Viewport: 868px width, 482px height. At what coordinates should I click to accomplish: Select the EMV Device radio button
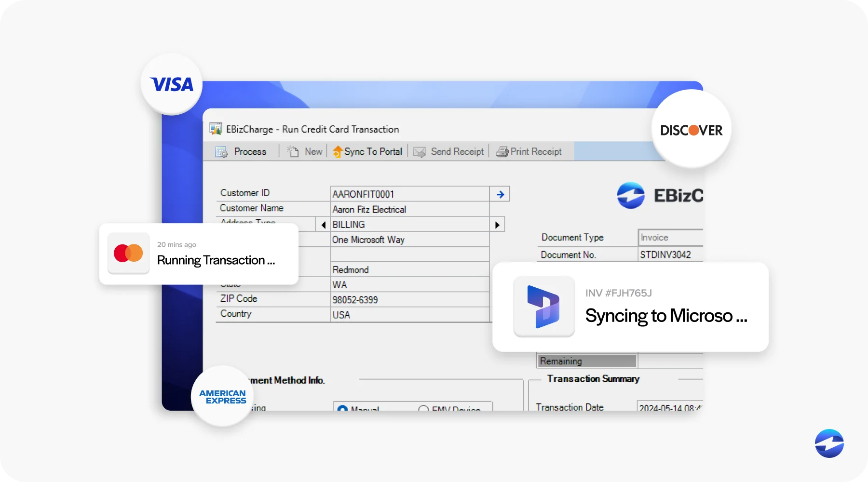point(423,409)
